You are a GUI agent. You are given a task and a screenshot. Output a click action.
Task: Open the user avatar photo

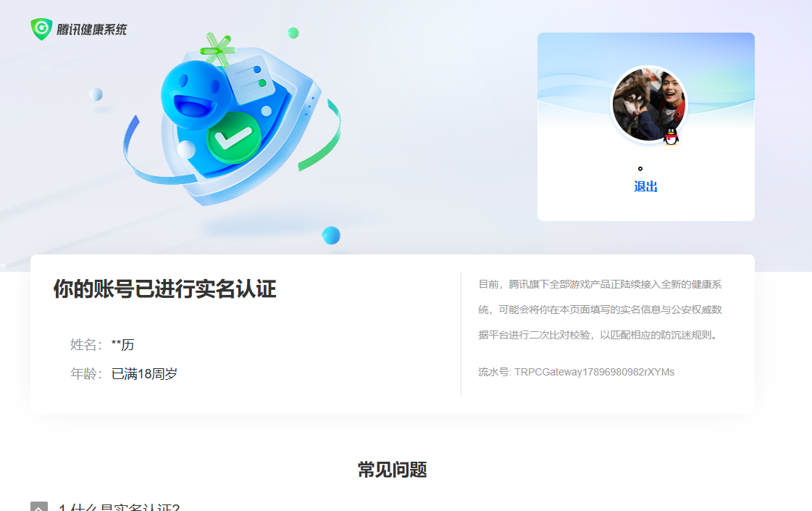[x=649, y=104]
